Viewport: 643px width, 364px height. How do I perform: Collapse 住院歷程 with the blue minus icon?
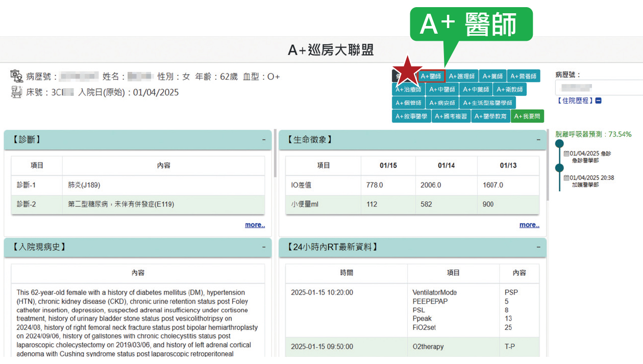(x=598, y=101)
